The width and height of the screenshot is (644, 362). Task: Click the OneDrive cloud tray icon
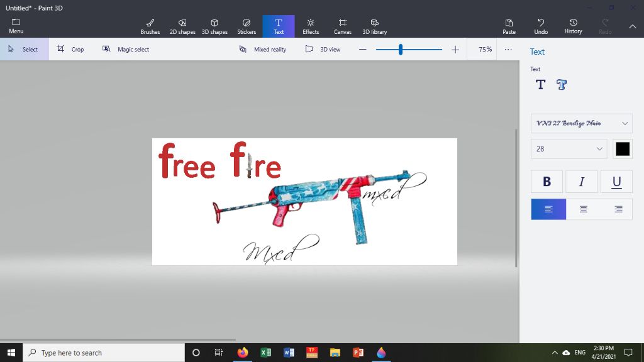pos(566,353)
